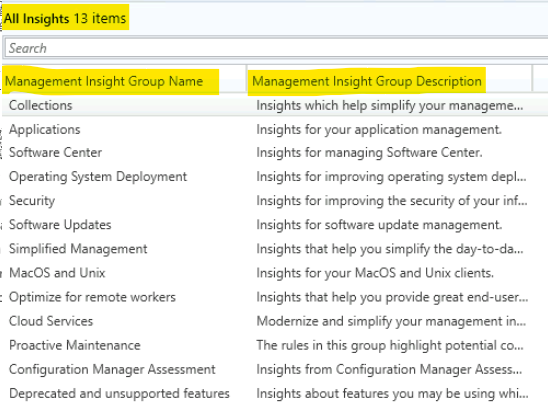Select Operating System Deployment group
This screenshot has height=412, width=548.
pos(98,177)
